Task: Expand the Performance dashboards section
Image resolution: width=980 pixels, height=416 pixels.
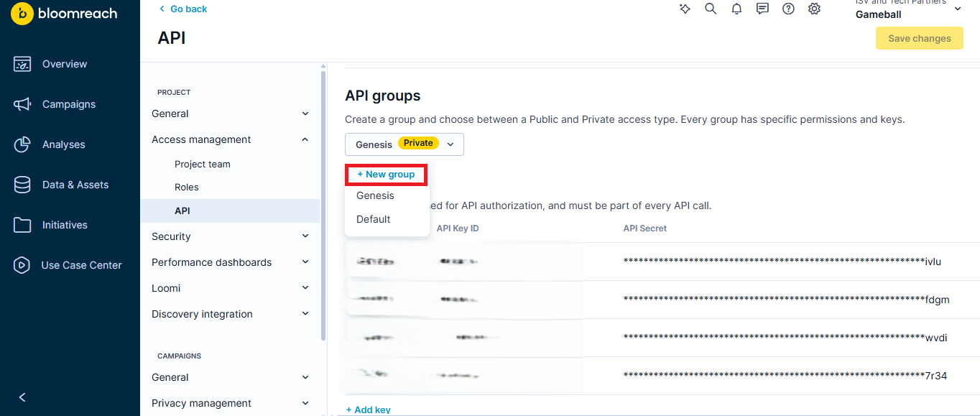Action: pyautogui.click(x=230, y=262)
